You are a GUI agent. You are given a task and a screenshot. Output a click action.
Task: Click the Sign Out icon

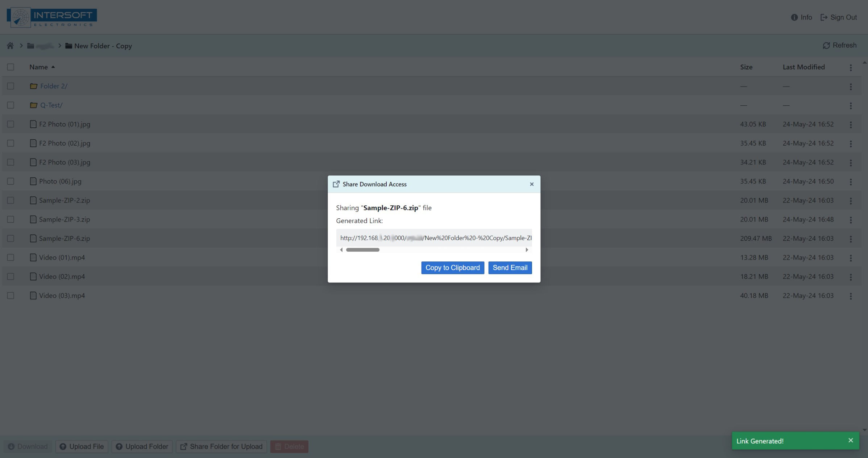pos(824,17)
